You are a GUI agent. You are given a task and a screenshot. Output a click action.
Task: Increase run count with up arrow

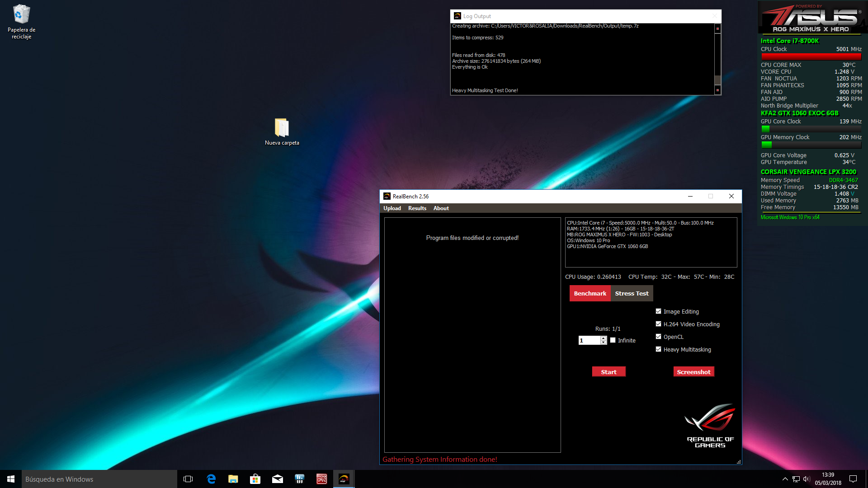(x=603, y=338)
